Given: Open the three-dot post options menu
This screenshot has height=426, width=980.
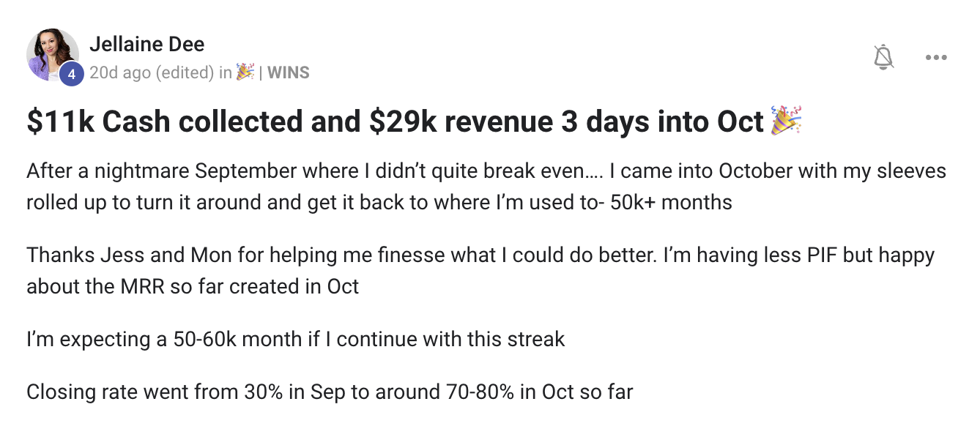Looking at the screenshot, I should (936, 57).
